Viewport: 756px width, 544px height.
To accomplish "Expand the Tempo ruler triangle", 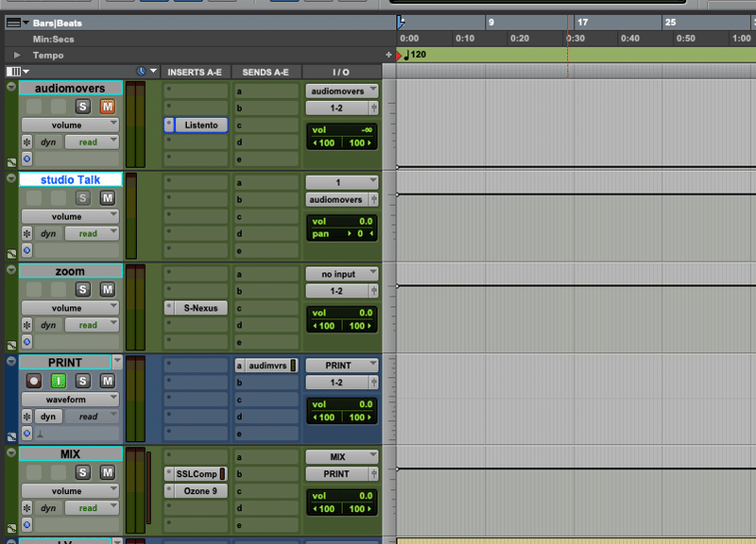I will tap(17, 56).
